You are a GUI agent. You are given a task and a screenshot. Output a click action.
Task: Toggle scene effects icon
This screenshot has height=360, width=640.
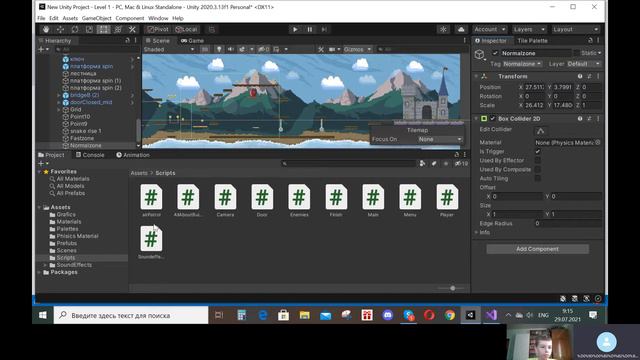(x=242, y=49)
